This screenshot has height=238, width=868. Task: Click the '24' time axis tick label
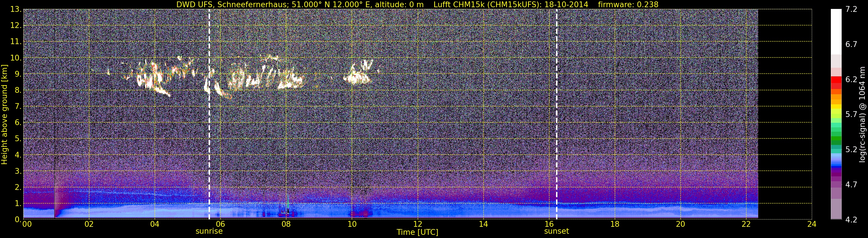[812, 224]
